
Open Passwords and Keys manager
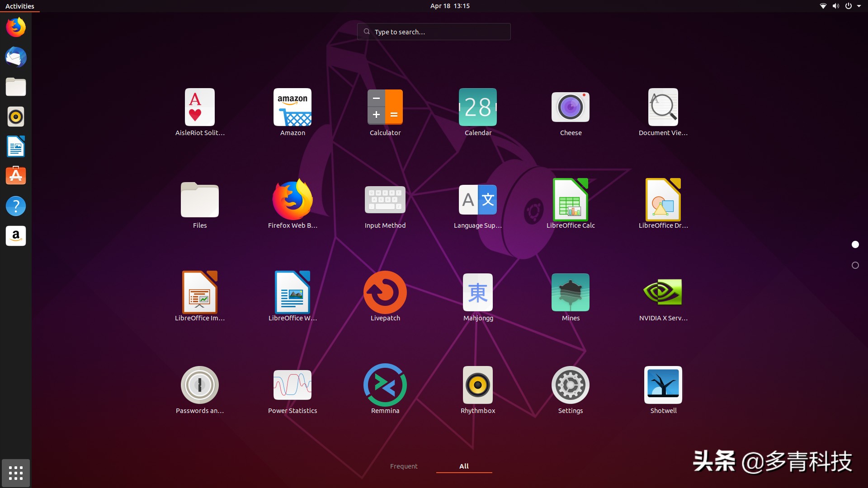199,385
